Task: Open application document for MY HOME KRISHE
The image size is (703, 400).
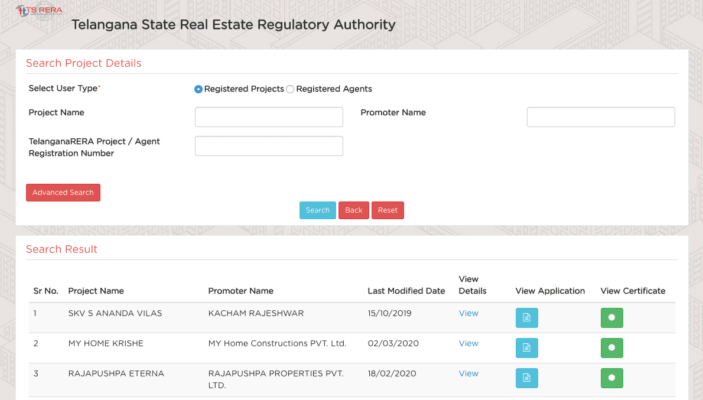Action: 526,348
